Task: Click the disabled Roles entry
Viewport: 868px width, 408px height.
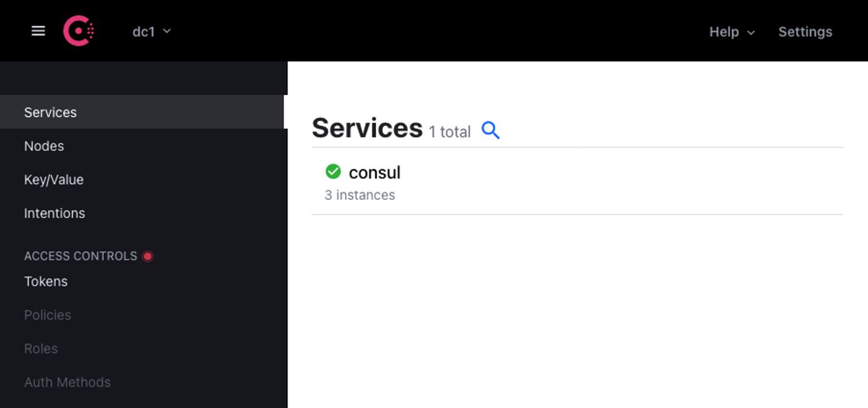Action: click(41, 349)
